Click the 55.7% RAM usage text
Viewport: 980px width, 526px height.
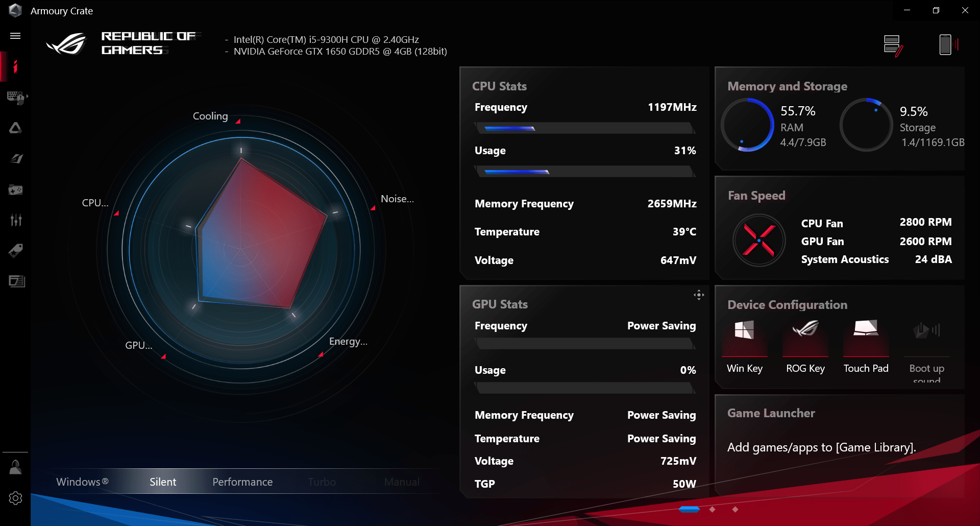(798, 111)
